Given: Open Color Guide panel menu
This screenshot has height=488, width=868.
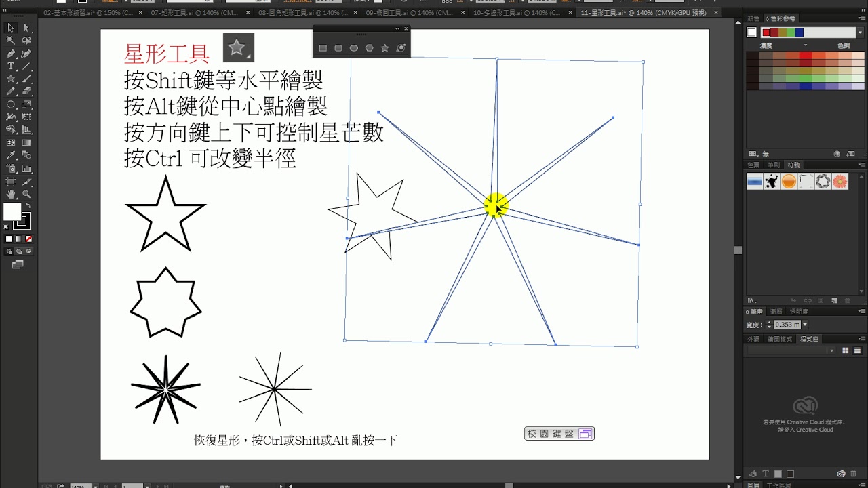Looking at the screenshot, I should click(862, 18).
